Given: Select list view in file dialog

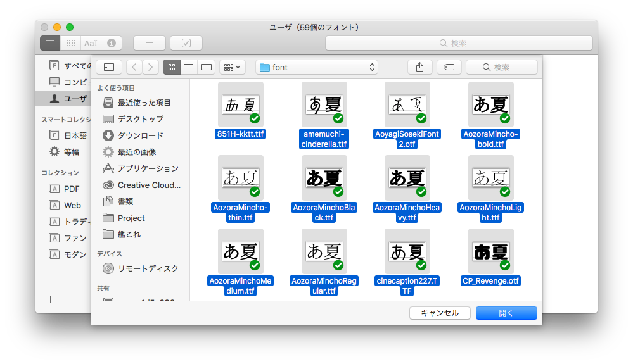Looking at the screenshot, I should tap(189, 67).
